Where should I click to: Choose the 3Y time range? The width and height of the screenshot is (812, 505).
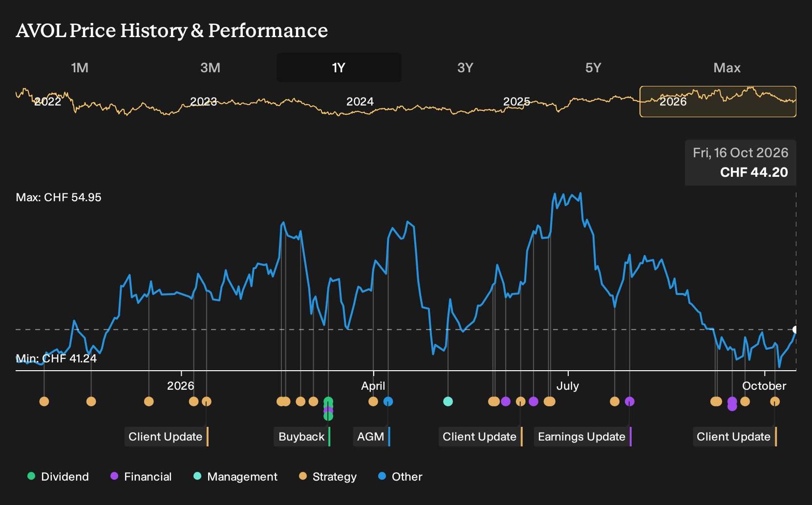coord(465,67)
